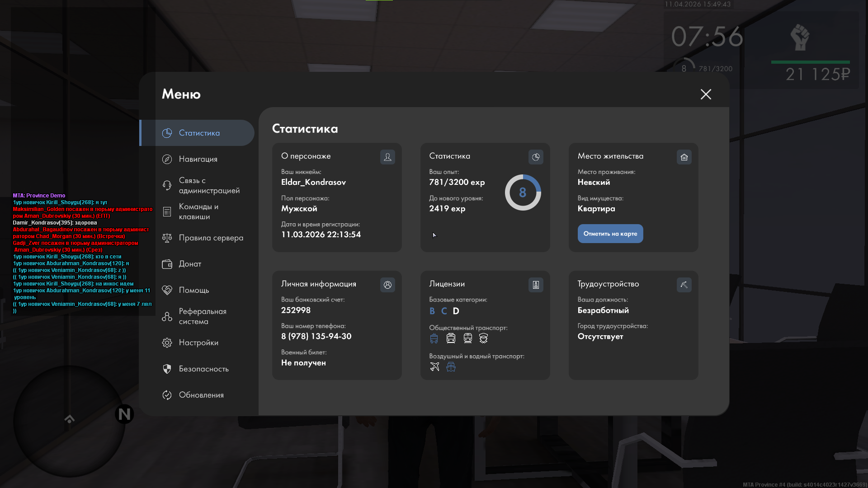Click the profile icon in О персонаже card
Viewport: 868px width, 488px height.
[x=387, y=157]
